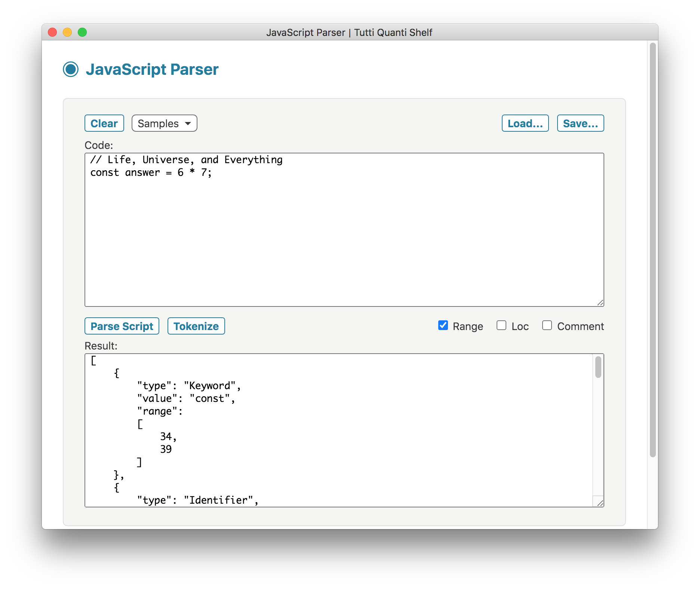
Task: Open the Samples dropdown
Action: [165, 123]
